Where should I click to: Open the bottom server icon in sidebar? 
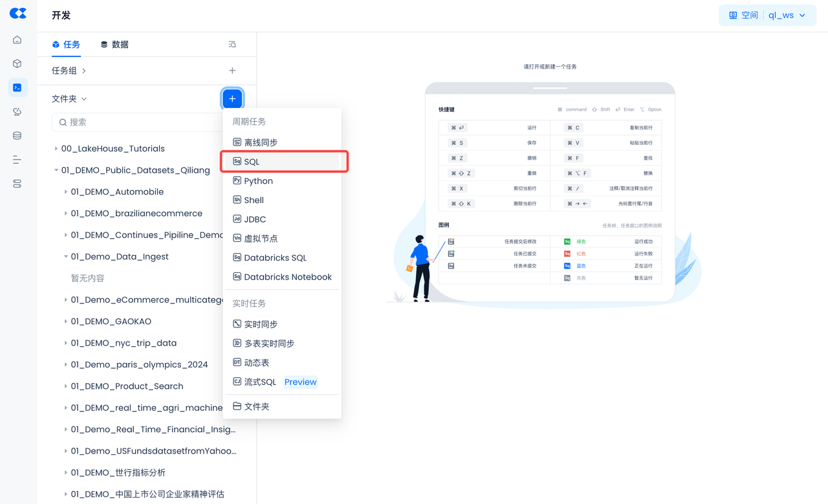(17, 184)
